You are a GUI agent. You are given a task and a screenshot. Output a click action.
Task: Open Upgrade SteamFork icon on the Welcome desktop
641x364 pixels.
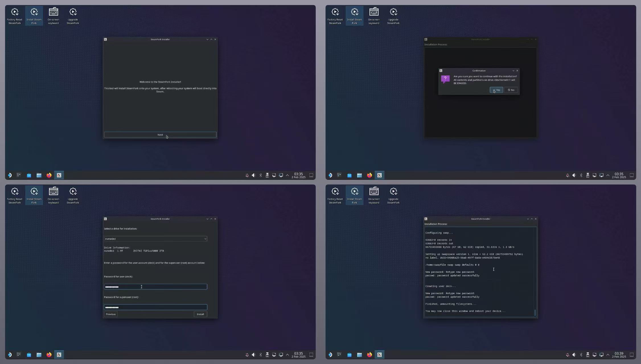73,16
